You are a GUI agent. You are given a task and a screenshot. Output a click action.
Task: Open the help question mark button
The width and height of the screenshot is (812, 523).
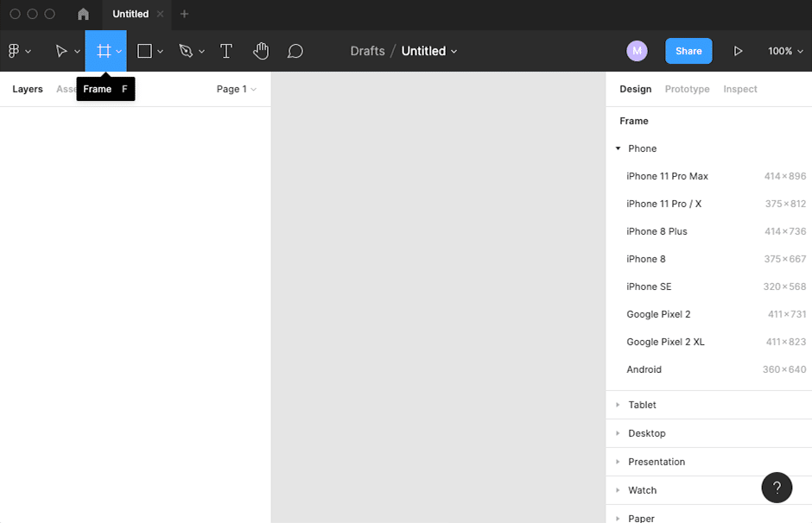pos(777,488)
